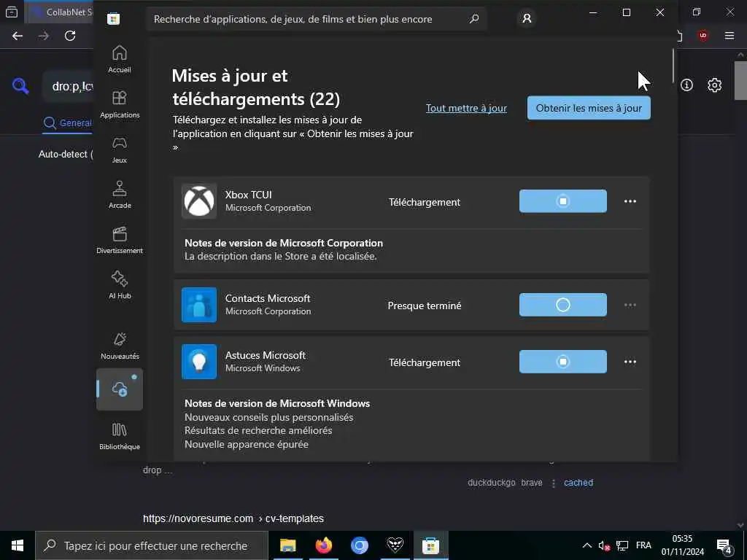
Task: Open the blue Chromium browser taskbar icon
Action: [359, 545]
